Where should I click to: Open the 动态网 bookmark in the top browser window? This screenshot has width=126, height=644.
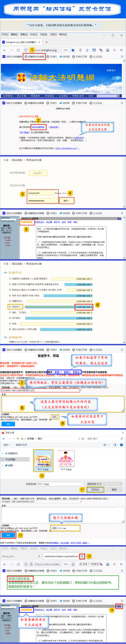click(x=64, y=57)
